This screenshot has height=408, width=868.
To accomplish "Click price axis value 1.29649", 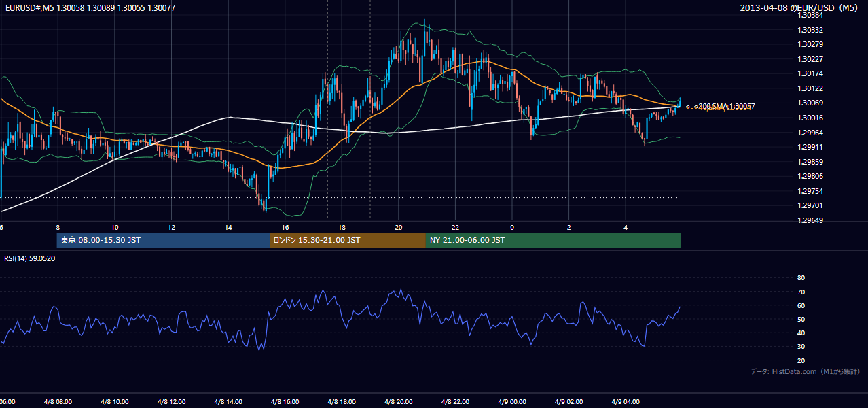I will (810, 220).
